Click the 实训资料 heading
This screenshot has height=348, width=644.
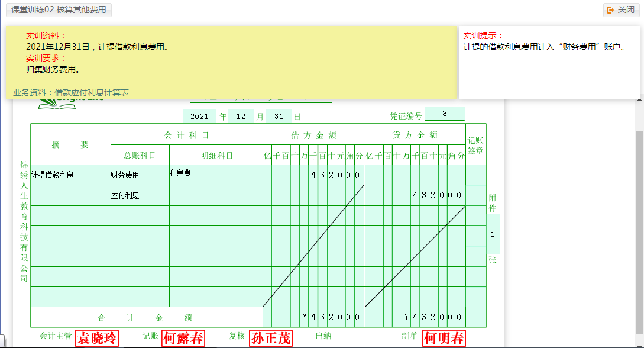click(46, 36)
